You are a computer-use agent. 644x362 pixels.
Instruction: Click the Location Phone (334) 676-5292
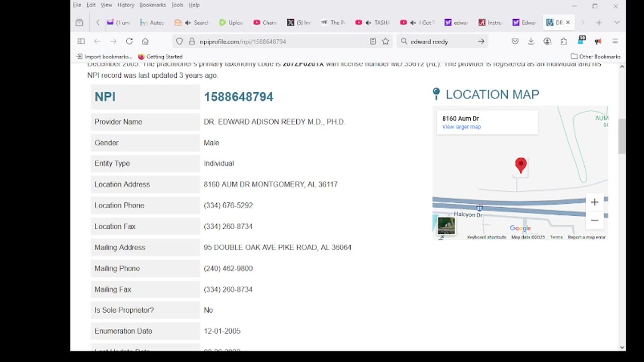(x=228, y=205)
